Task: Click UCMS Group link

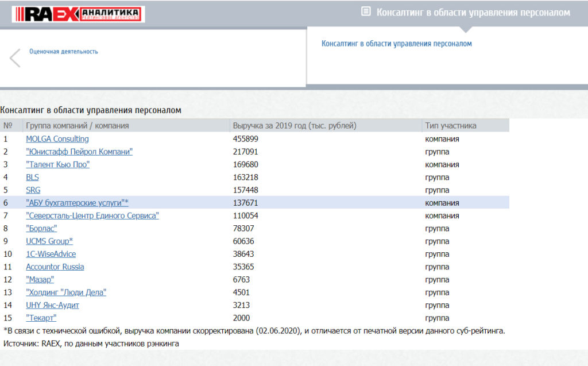Action: (49, 241)
